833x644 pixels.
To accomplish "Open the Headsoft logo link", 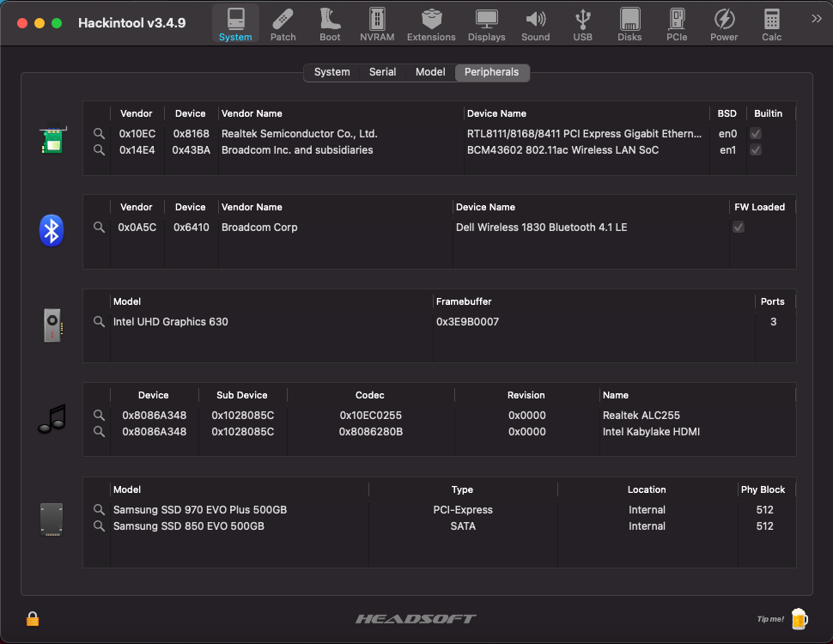I will click(416, 619).
